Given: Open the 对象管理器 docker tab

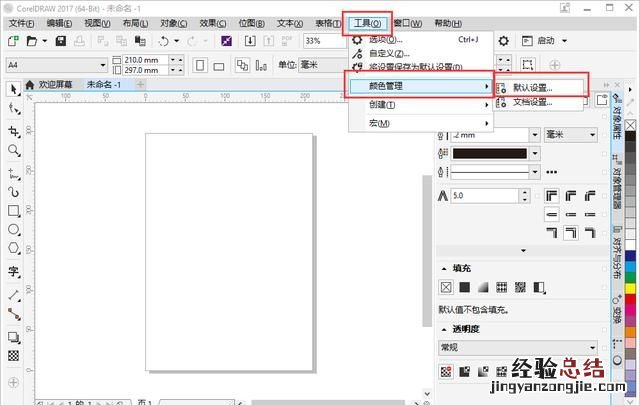Looking at the screenshot, I should (x=617, y=182).
